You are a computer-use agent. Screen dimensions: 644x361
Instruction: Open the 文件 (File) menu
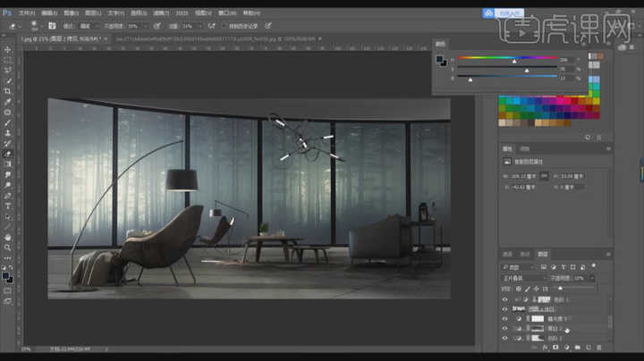pyautogui.click(x=27, y=13)
